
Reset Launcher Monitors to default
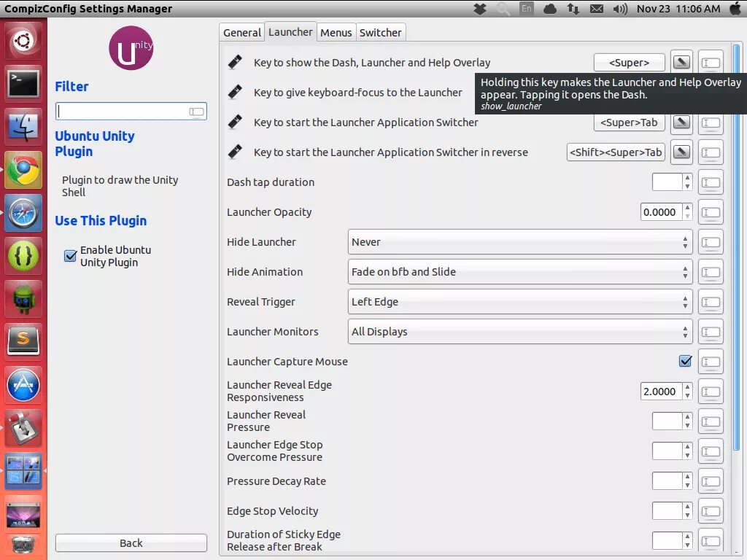[x=711, y=332]
